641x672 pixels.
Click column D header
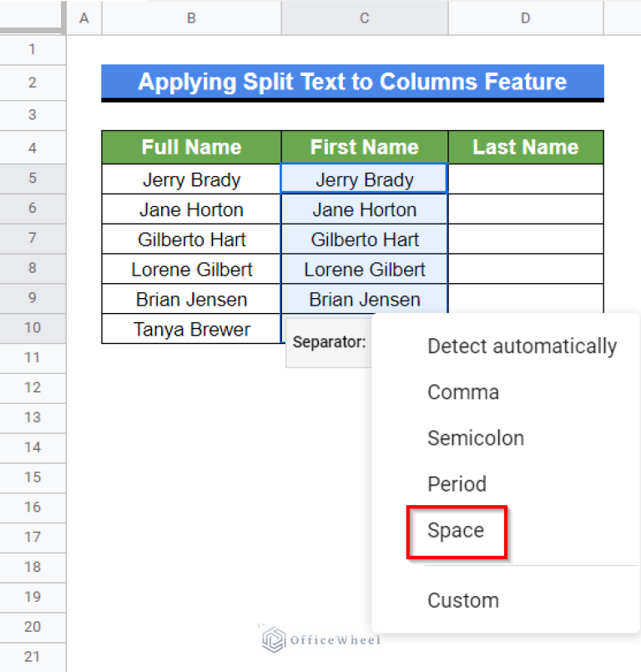(525, 18)
